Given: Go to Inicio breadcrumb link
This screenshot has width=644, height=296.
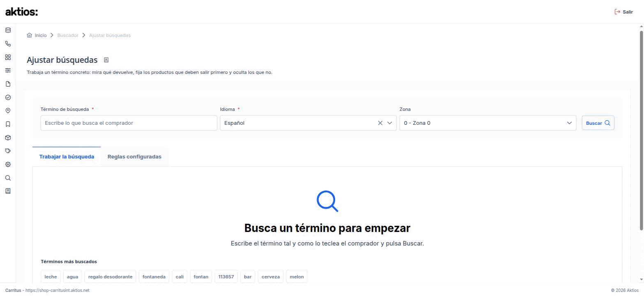Looking at the screenshot, I should (41, 35).
